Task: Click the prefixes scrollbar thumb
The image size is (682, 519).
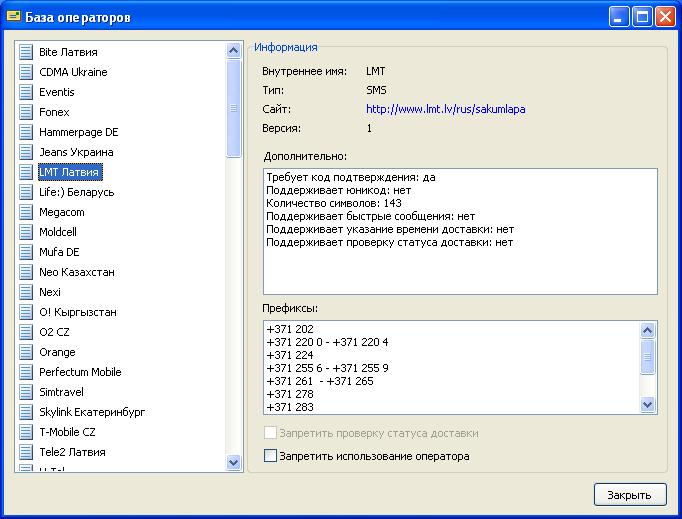Action: [x=648, y=357]
